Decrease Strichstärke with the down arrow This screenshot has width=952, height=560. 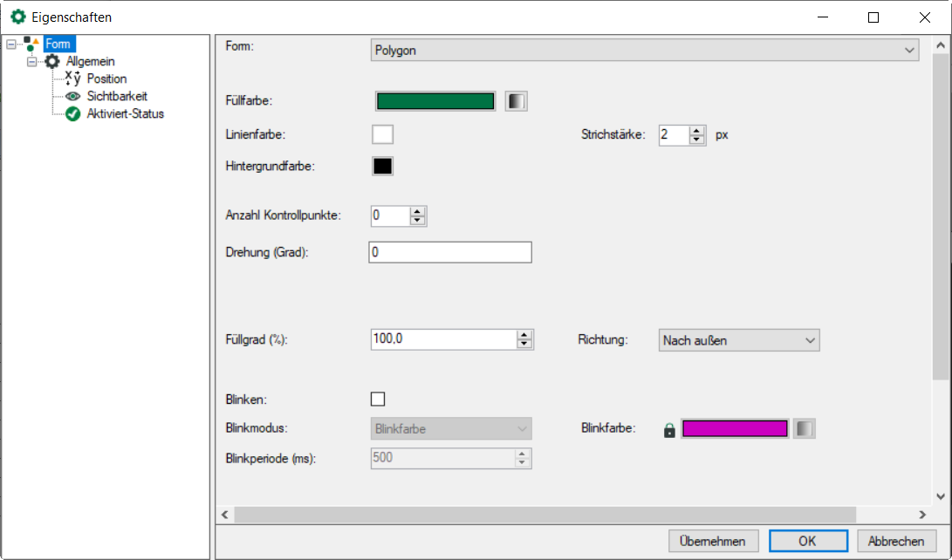pos(697,140)
